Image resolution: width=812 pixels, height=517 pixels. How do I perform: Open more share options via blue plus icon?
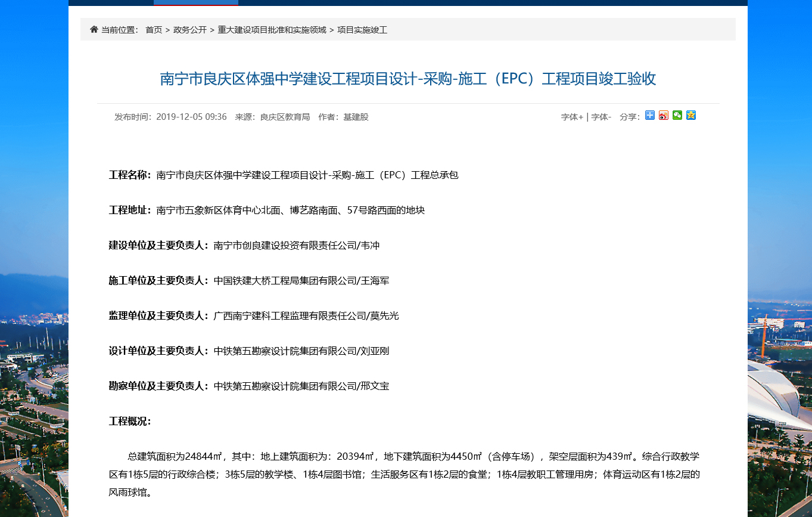click(650, 116)
